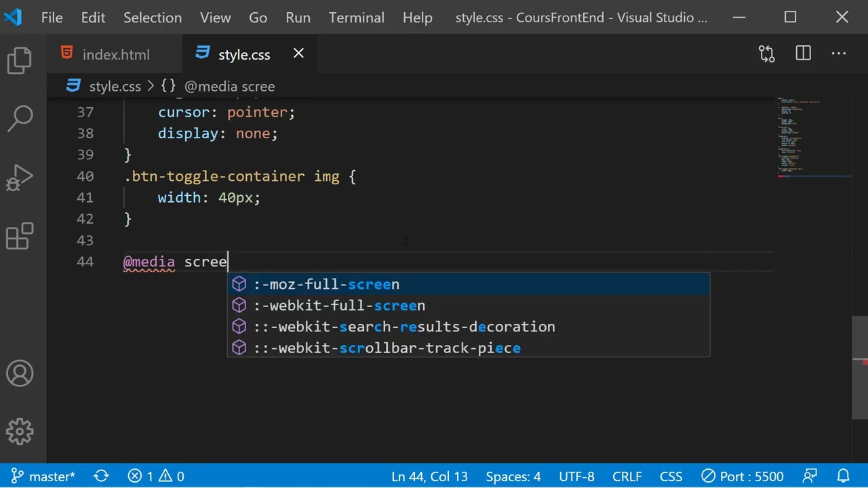Open the Edit menu

[93, 18]
